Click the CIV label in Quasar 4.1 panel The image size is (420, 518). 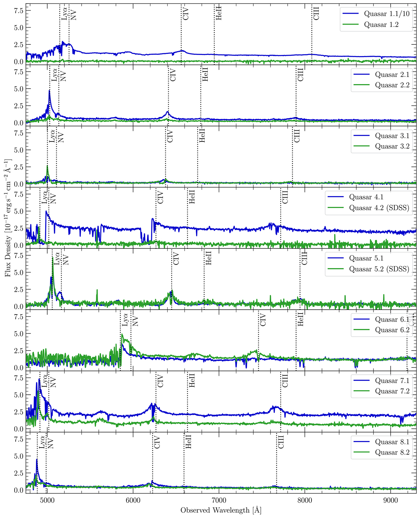[160, 198]
